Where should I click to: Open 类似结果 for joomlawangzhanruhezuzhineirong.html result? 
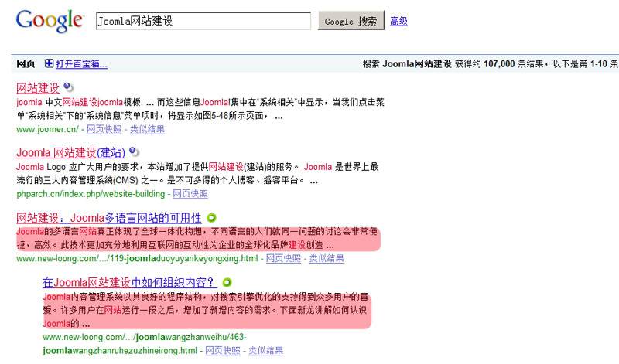tap(265, 350)
